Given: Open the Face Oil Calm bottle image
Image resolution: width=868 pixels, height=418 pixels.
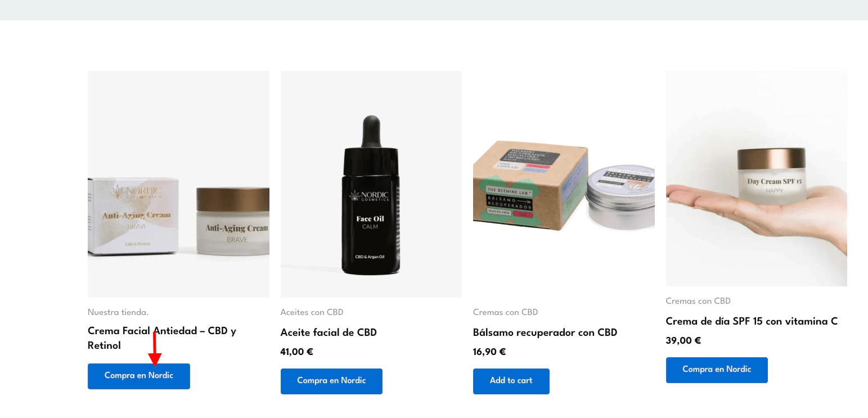Looking at the screenshot, I should (371, 184).
